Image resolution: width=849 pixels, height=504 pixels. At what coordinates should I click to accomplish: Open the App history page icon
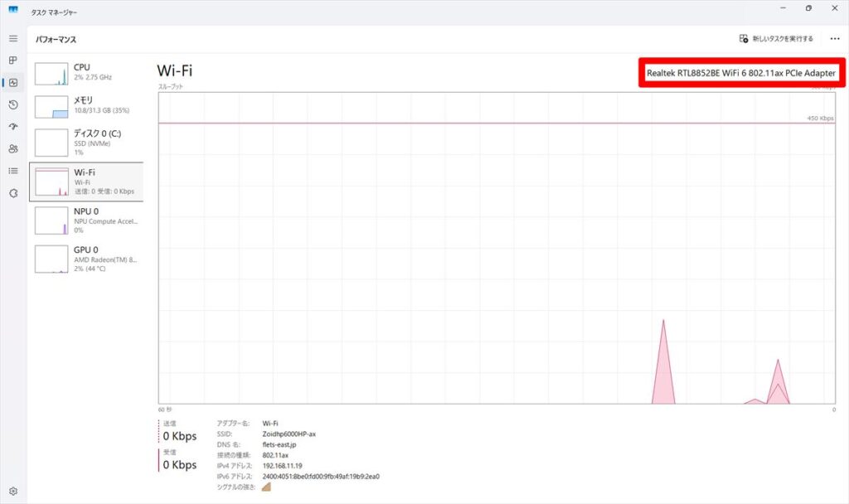(x=12, y=104)
